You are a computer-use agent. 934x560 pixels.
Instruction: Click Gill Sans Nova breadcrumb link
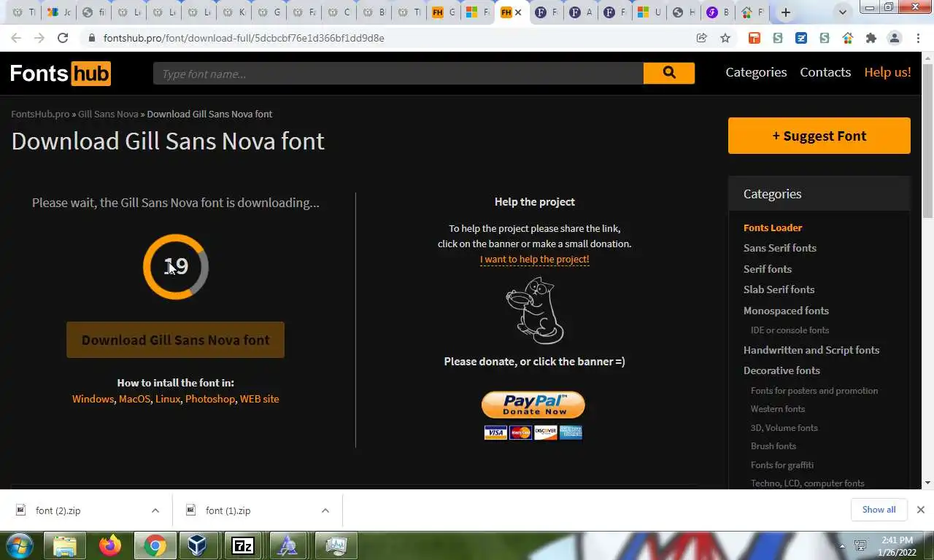pos(108,114)
